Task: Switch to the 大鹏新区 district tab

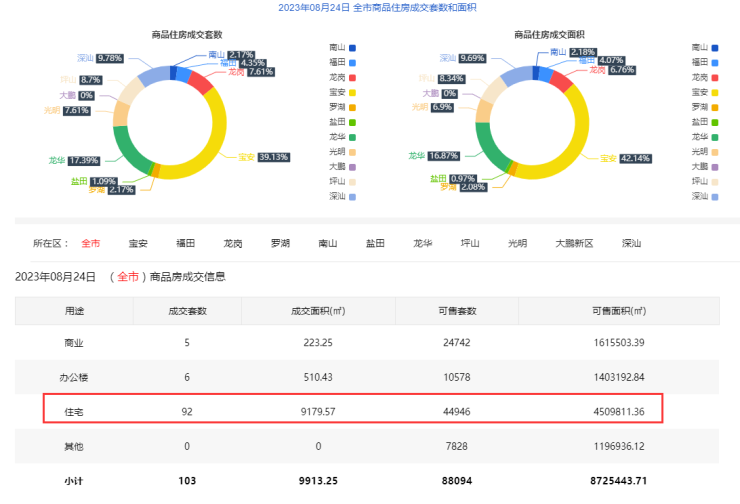Action: coord(575,243)
